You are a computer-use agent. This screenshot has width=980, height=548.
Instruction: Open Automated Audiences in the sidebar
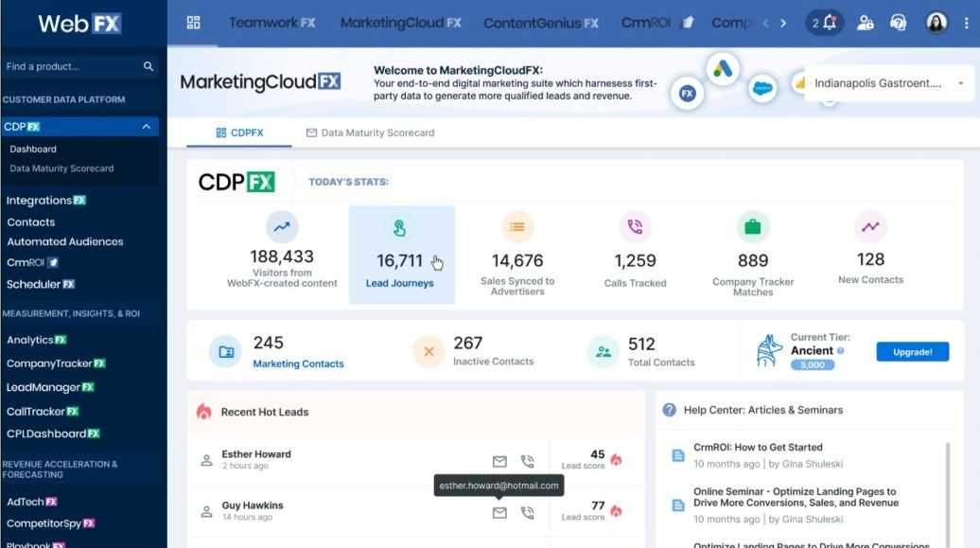[65, 241]
